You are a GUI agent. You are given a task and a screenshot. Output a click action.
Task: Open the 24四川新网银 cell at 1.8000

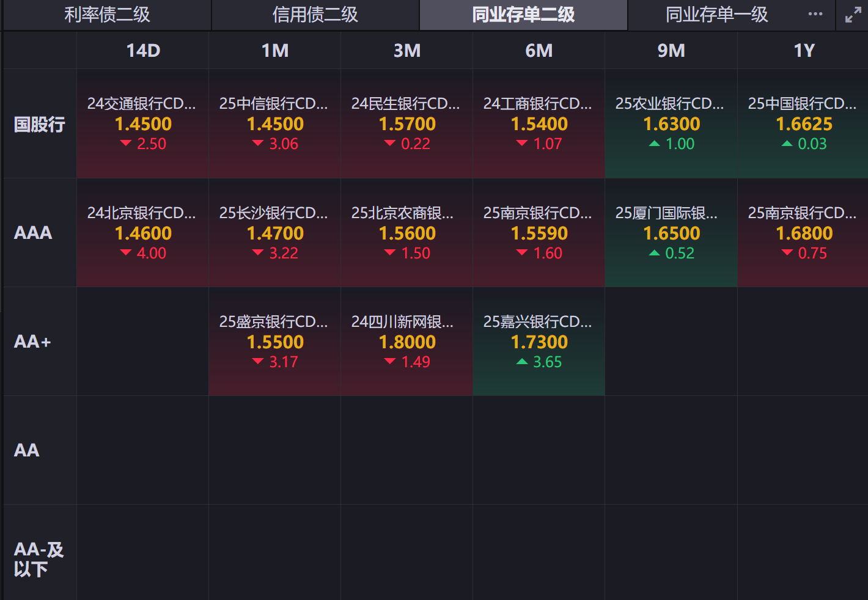(407, 342)
